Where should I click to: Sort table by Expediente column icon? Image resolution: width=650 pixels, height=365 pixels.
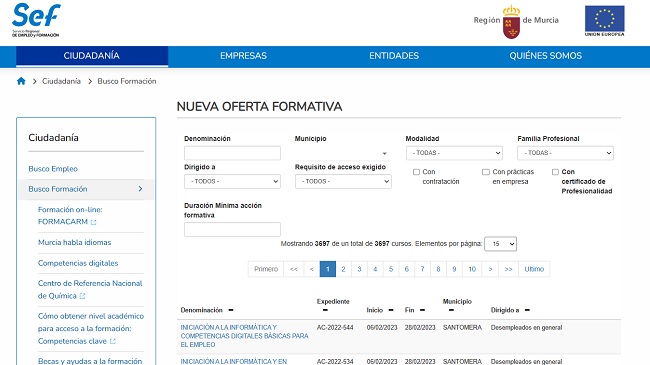[325, 310]
